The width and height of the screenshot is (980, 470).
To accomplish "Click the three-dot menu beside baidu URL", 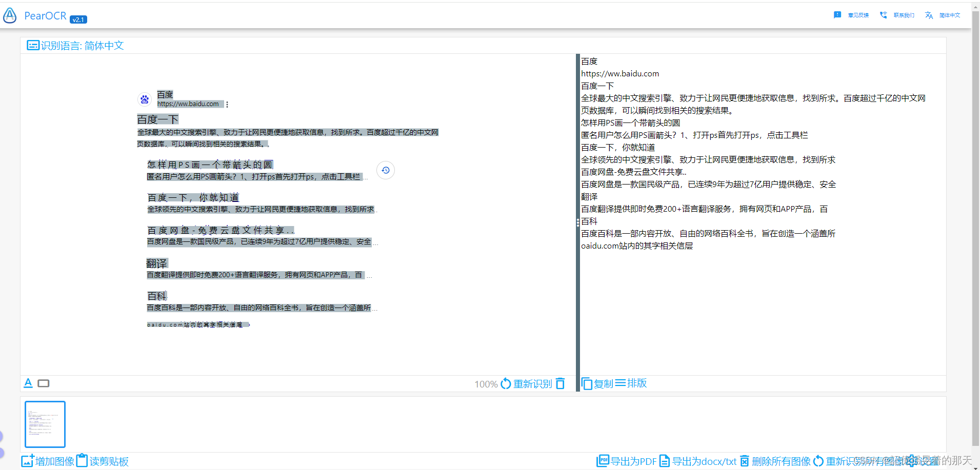I will point(227,104).
